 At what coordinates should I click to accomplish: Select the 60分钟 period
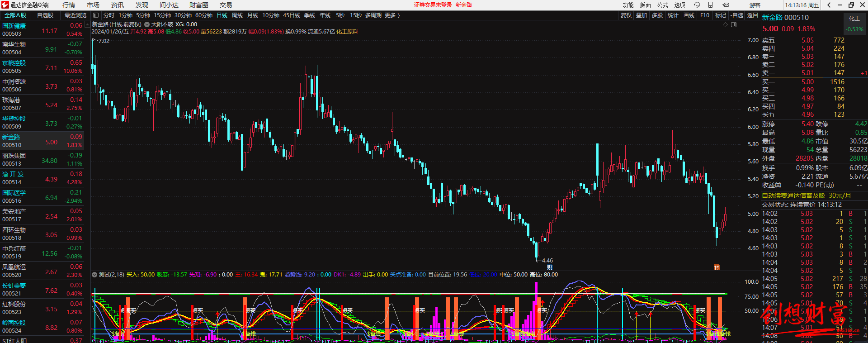click(204, 15)
